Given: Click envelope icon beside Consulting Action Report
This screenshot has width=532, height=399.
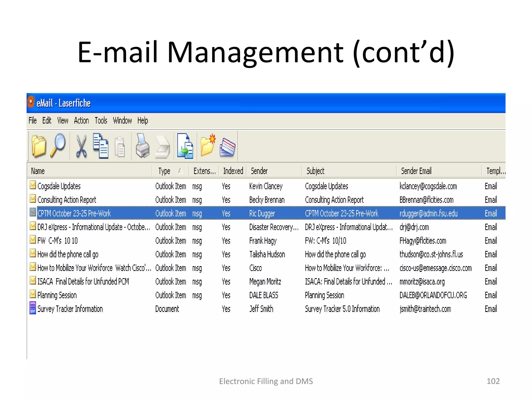Looking at the screenshot, I should point(33,198).
